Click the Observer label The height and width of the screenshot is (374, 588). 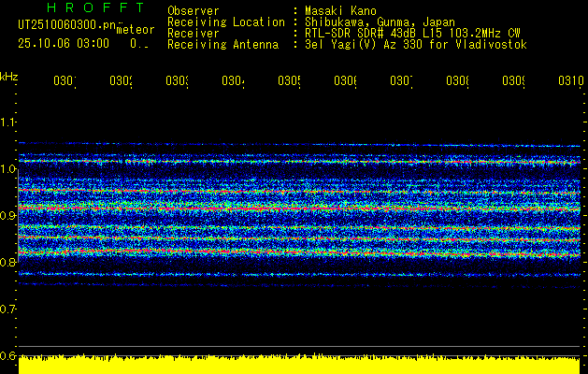click(x=194, y=11)
